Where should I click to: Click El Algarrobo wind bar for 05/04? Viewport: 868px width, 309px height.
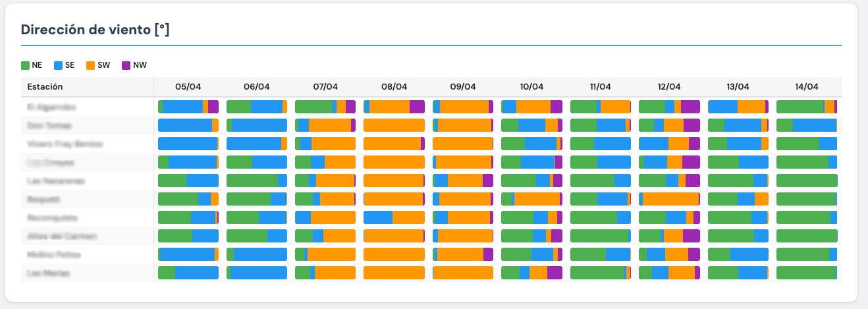coord(188,107)
